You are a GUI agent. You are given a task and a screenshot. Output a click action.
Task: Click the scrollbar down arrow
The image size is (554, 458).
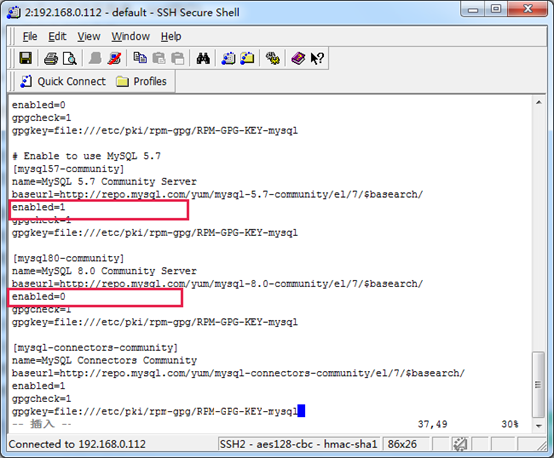pyautogui.click(x=538, y=426)
